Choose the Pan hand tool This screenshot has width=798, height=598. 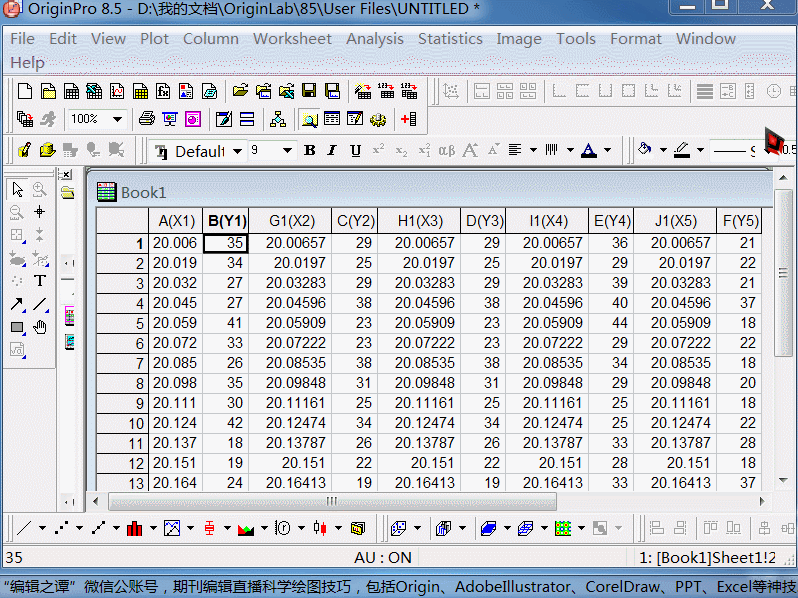tap(40, 327)
